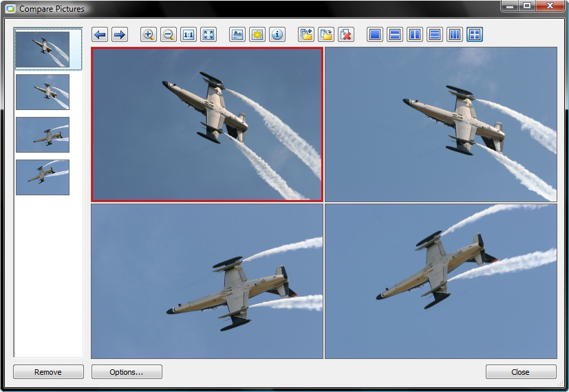Switch to single picture layout
Screen dimensions: 569x392
[375, 34]
